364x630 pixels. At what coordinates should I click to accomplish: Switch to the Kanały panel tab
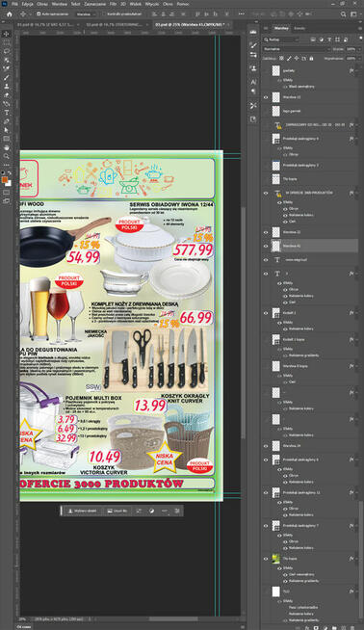299,29
